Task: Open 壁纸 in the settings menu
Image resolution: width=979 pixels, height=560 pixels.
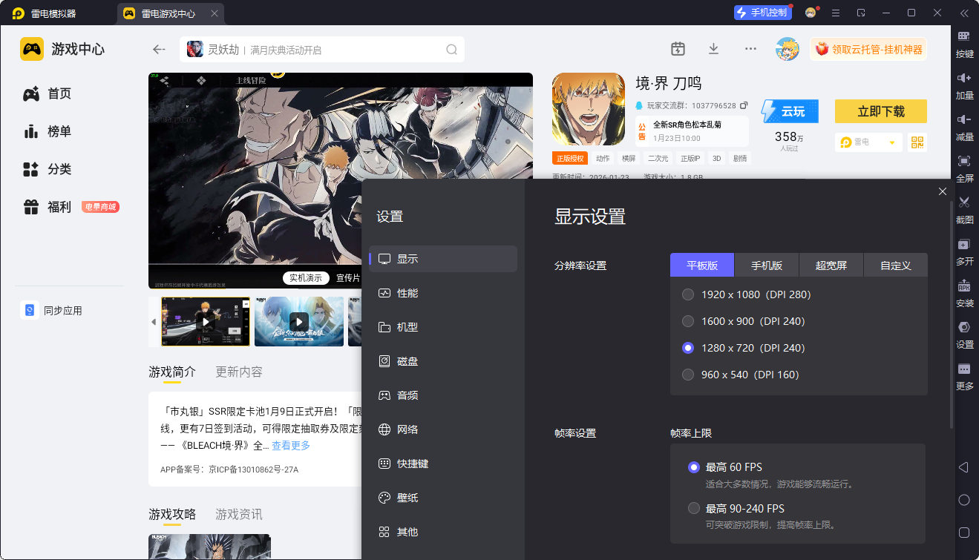Action: (443, 498)
